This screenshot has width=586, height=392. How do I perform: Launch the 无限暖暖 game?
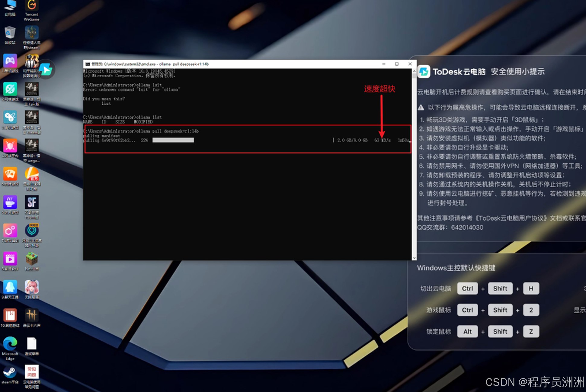pyautogui.click(x=32, y=287)
